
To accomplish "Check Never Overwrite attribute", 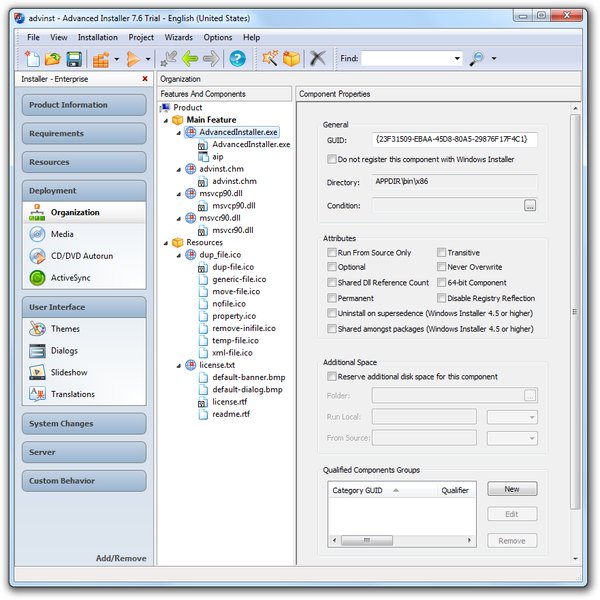I will pyautogui.click(x=441, y=267).
